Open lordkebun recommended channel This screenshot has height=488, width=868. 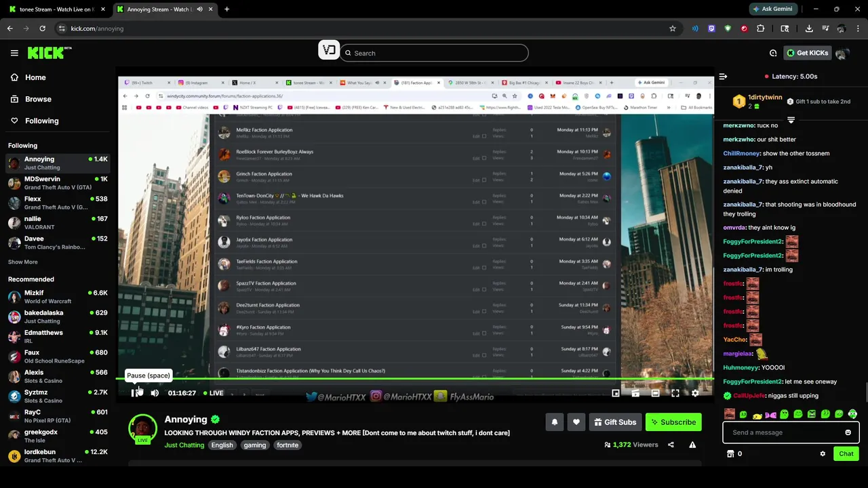tap(58, 455)
